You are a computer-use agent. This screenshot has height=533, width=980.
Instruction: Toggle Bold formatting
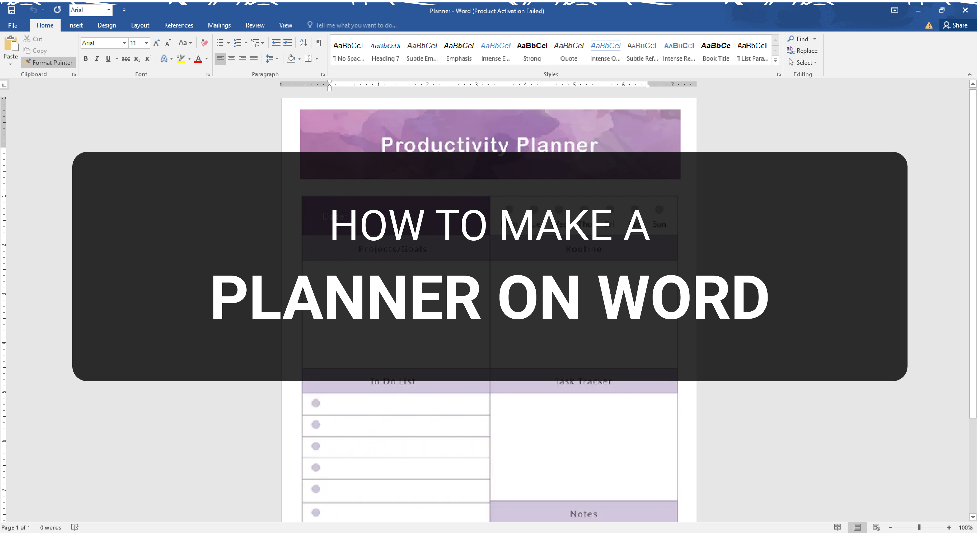pyautogui.click(x=86, y=59)
